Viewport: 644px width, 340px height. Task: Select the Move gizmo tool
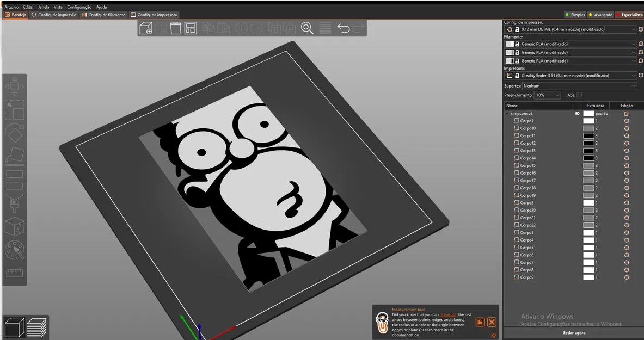pyautogui.click(x=14, y=86)
